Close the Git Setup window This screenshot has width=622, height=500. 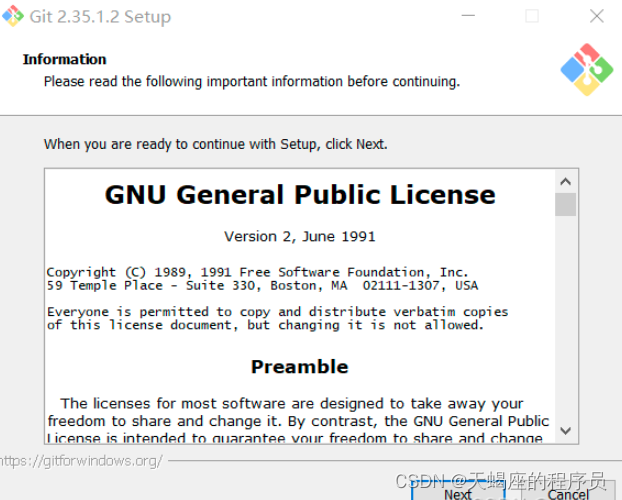tap(597, 16)
